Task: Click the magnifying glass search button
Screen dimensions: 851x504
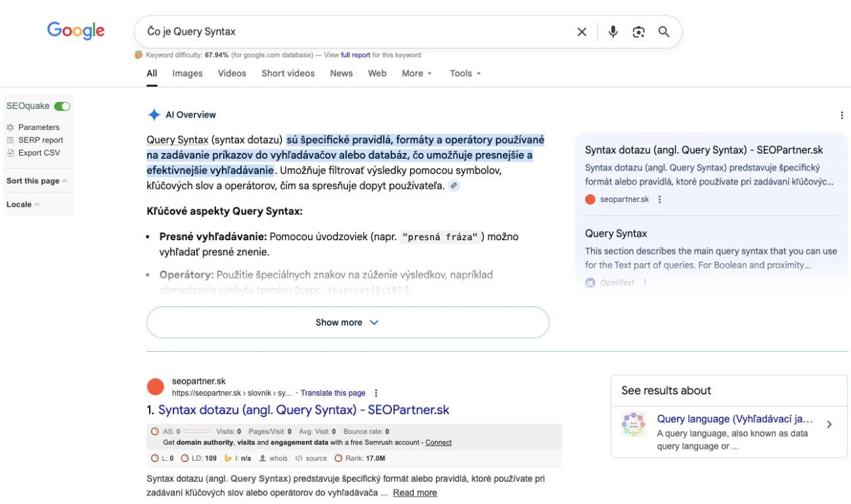Action: (x=664, y=31)
